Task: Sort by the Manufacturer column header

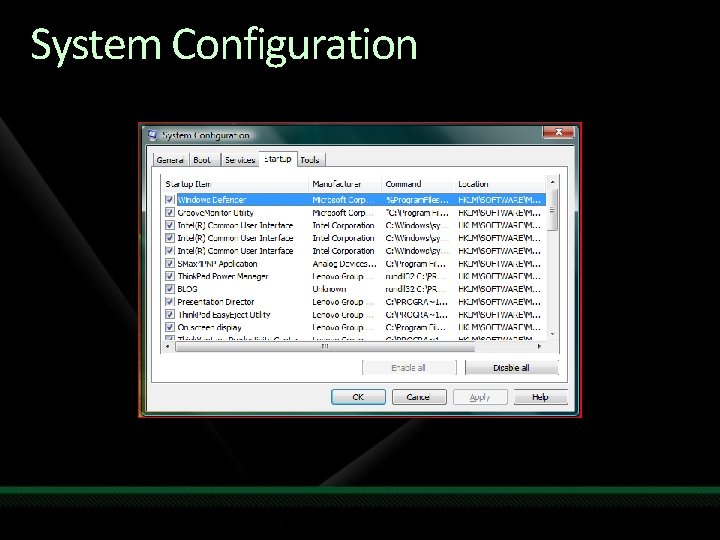Action: coord(345,184)
